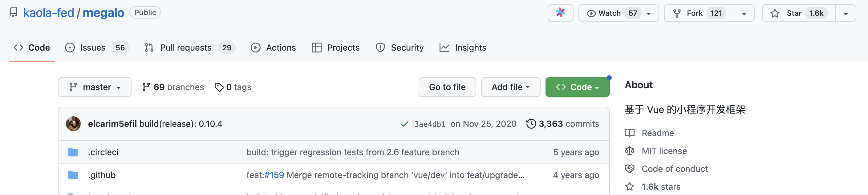Viewport: 868px width, 195px height.
Task: Open the kaola-fed organization link
Action: 49,13
